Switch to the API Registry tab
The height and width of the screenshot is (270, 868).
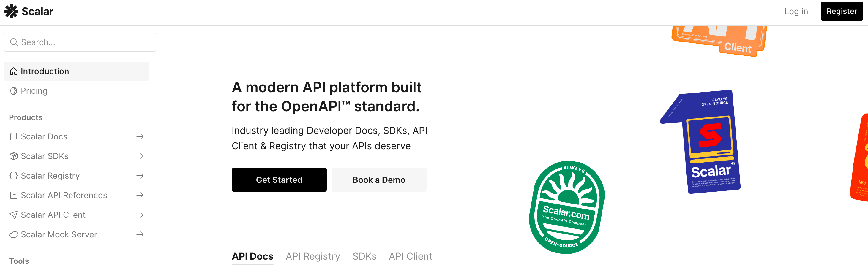313,256
